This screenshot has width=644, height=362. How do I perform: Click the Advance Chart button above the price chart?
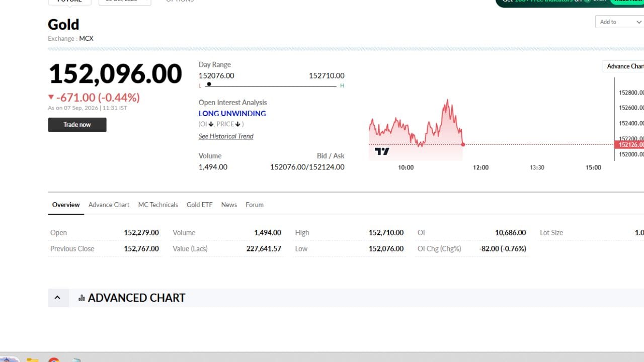(x=623, y=66)
